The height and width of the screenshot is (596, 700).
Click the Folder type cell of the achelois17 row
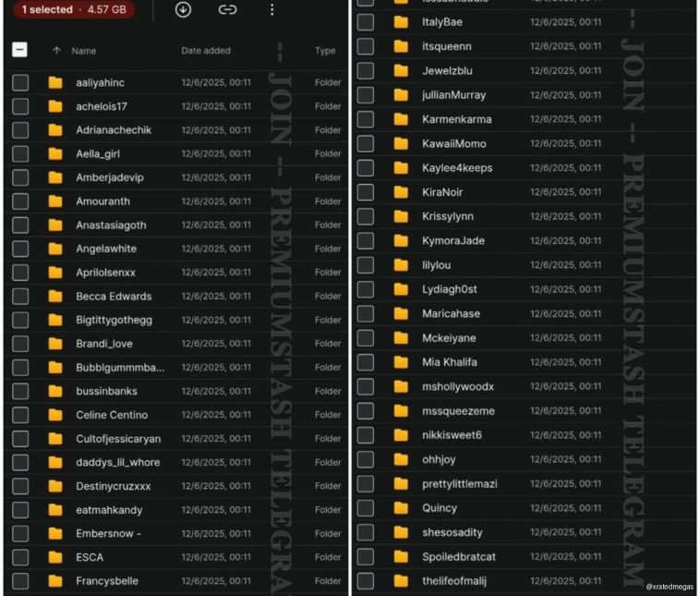click(328, 106)
